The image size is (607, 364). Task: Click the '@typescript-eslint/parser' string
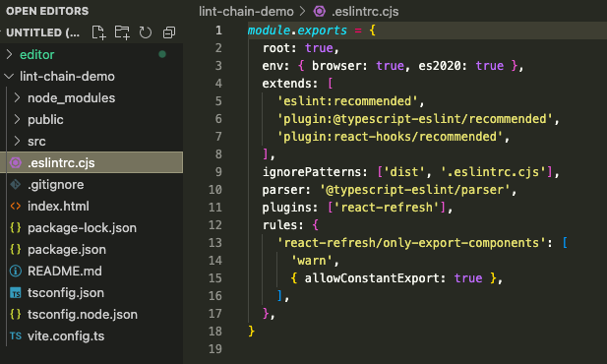click(415, 189)
